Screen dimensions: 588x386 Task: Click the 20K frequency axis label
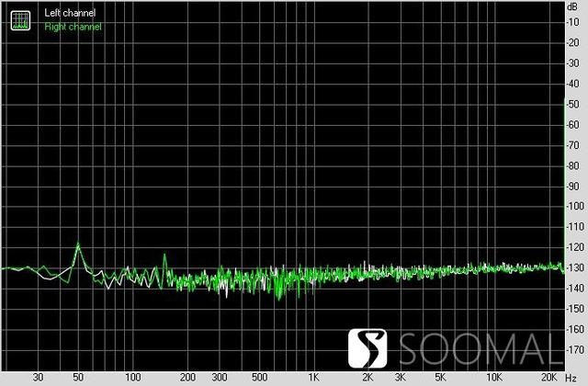click(x=549, y=378)
